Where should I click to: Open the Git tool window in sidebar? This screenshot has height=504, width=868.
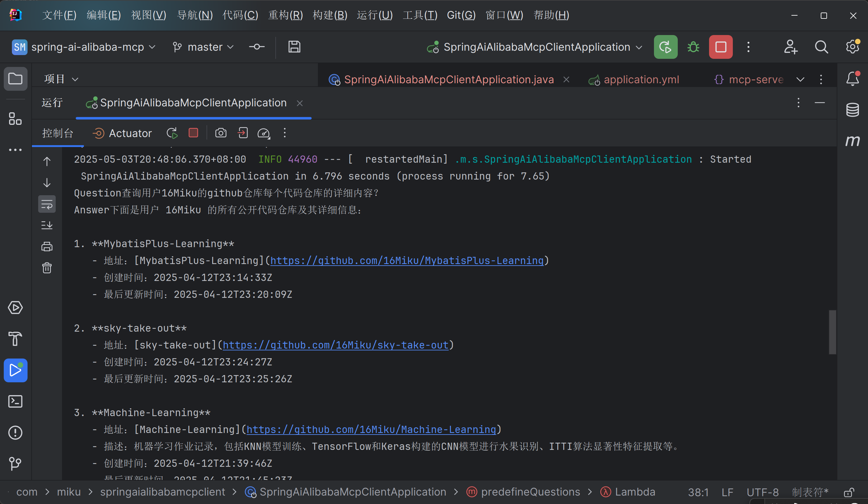tap(16, 463)
